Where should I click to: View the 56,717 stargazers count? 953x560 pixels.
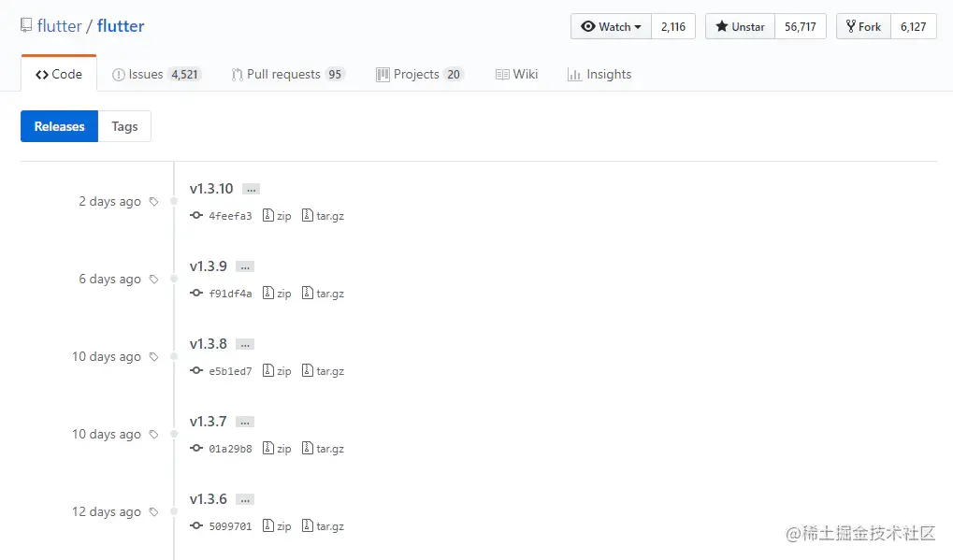[800, 27]
